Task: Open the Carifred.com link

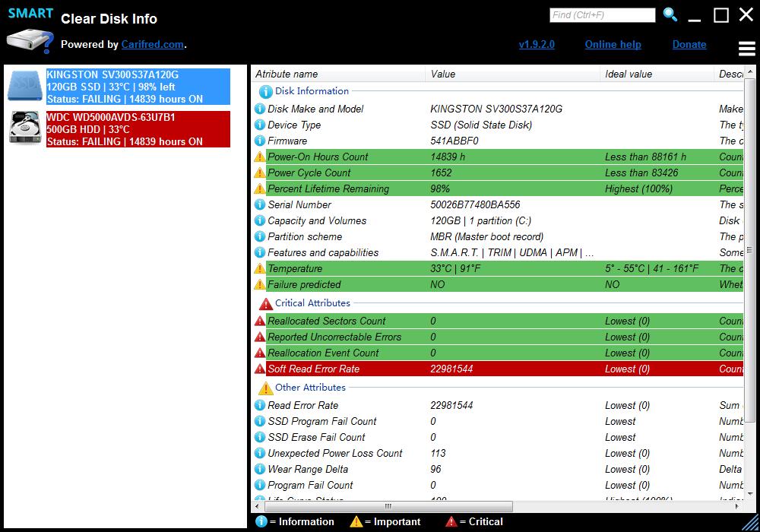Action: [152, 44]
